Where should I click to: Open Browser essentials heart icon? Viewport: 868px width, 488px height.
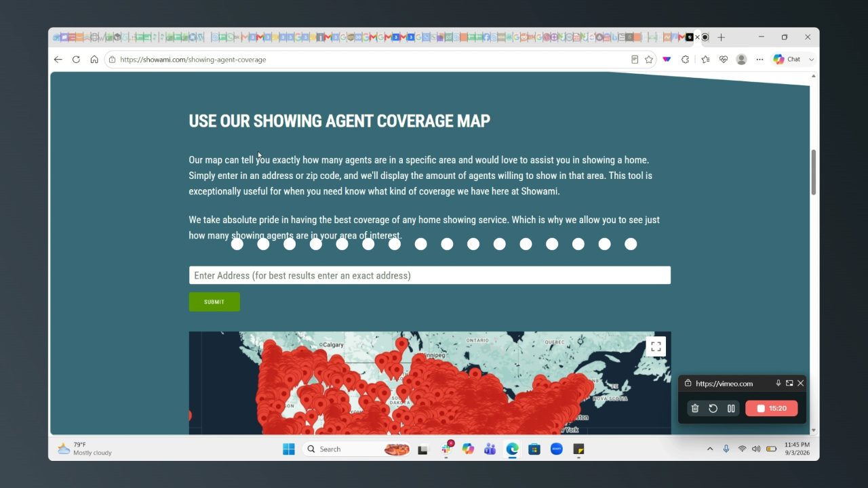tap(724, 60)
